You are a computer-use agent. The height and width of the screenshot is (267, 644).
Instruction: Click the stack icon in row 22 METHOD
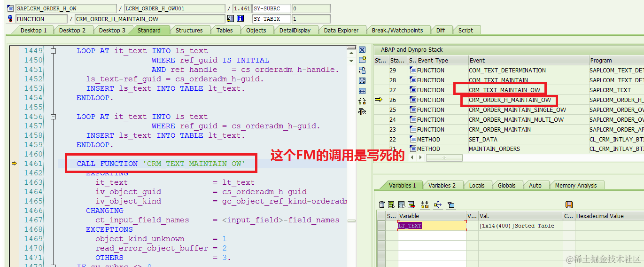point(413,139)
